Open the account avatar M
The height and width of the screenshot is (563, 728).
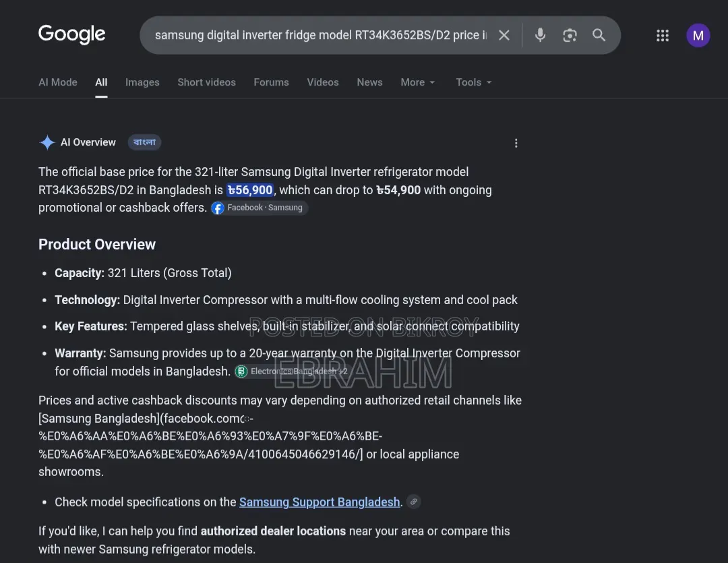pos(698,35)
